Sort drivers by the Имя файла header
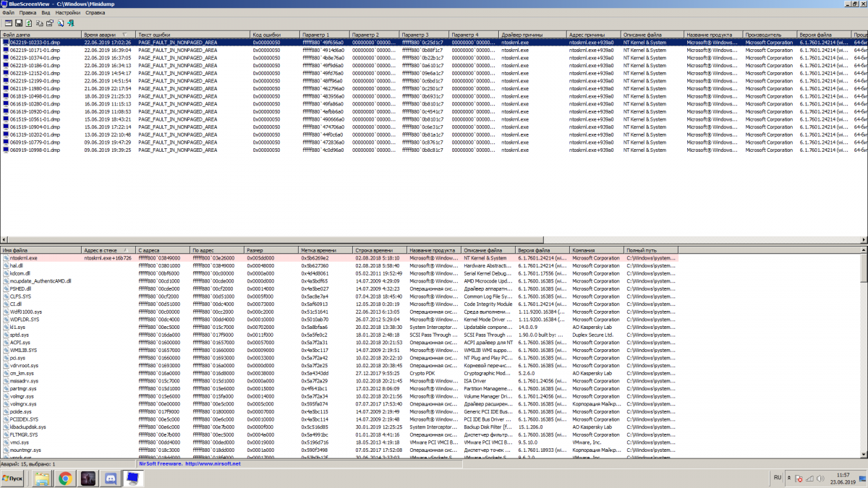The height and width of the screenshot is (488, 868). coord(41,250)
